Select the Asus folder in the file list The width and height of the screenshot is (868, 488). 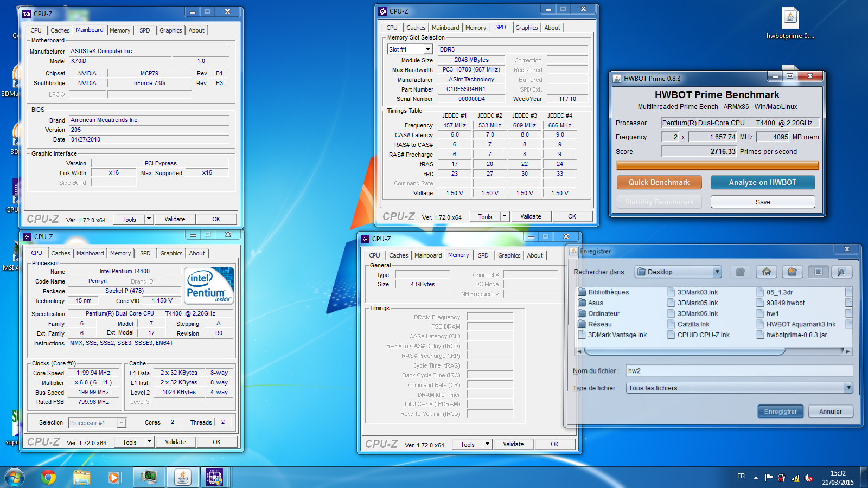[590, 303]
